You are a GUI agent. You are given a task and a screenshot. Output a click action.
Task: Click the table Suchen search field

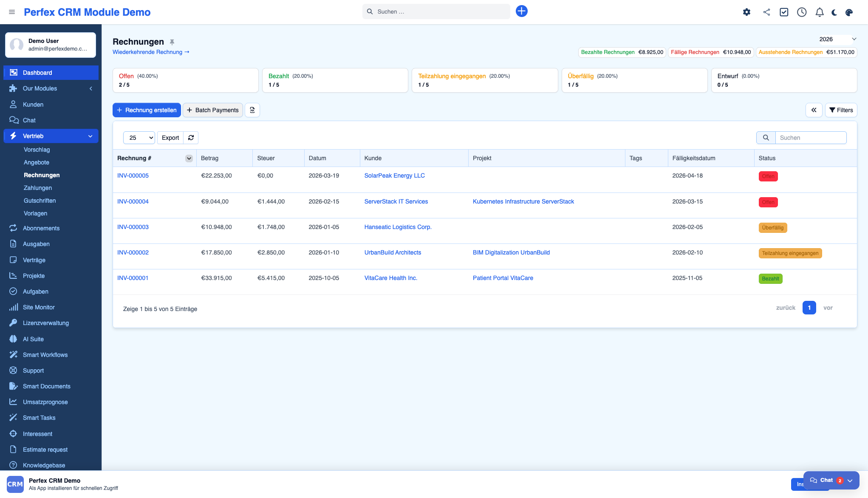(x=810, y=138)
